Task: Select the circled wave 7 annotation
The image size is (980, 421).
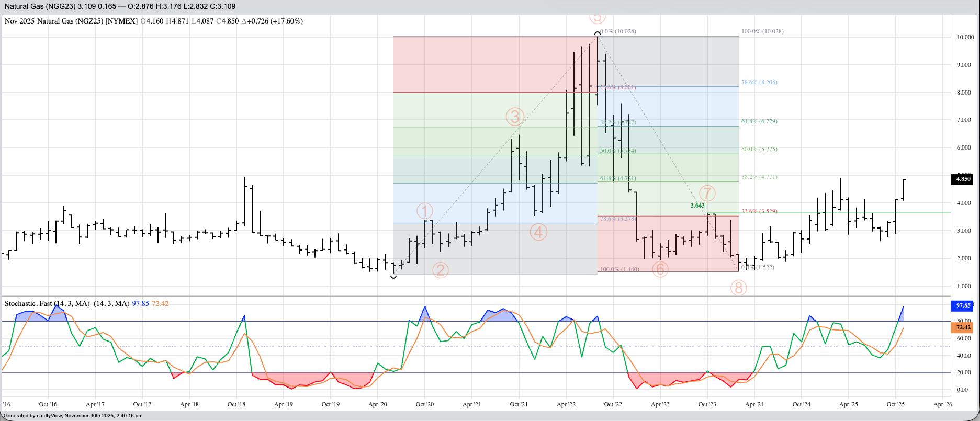Action: click(707, 193)
